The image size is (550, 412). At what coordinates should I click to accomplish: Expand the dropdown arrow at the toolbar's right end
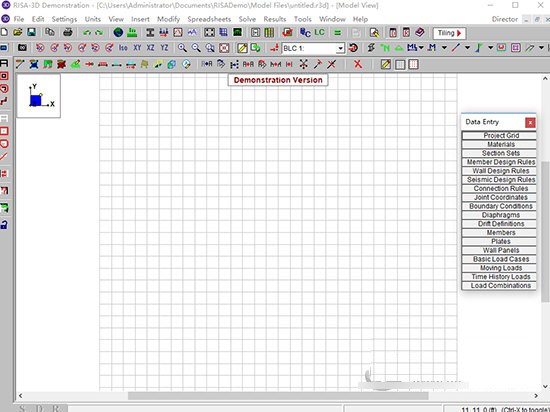[x=542, y=47]
